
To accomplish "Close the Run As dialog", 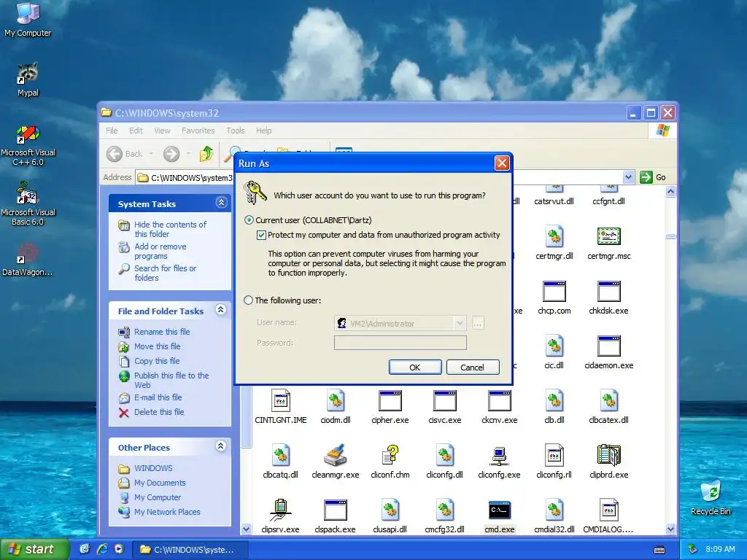I will click(502, 163).
